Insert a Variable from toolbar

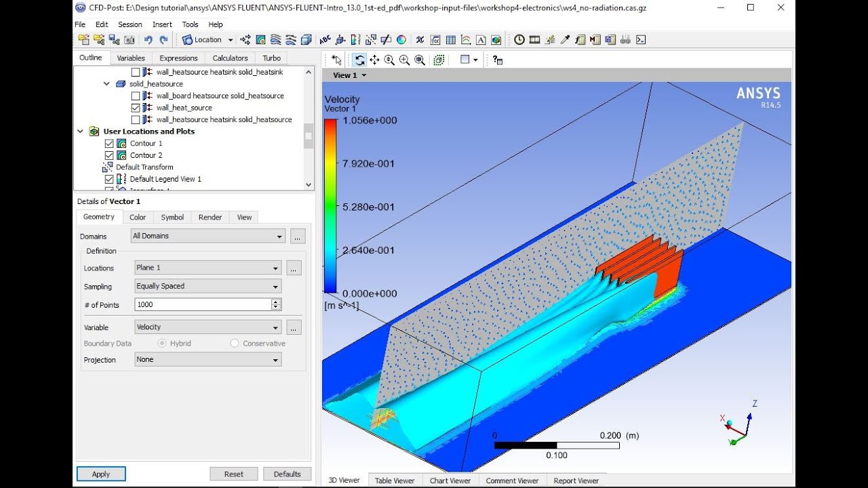[x=419, y=40]
